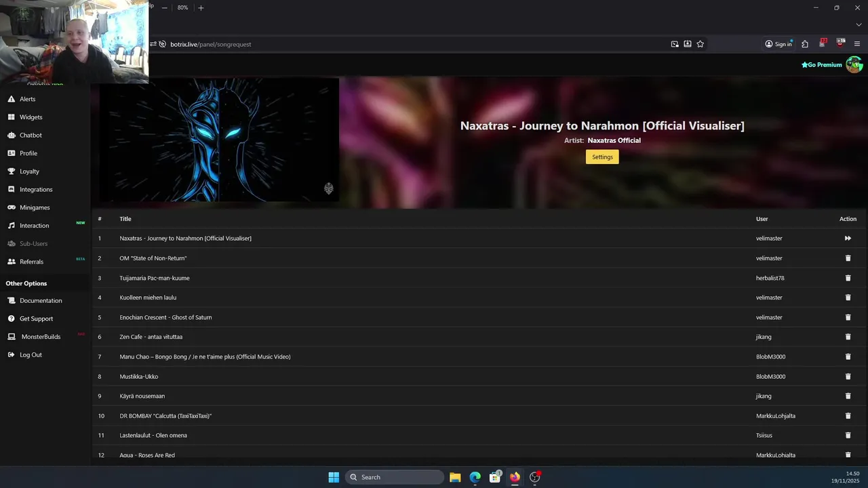This screenshot has width=868, height=488.
Task: Skip the currently playing Naxatras song
Action: [x=848, y=239]
